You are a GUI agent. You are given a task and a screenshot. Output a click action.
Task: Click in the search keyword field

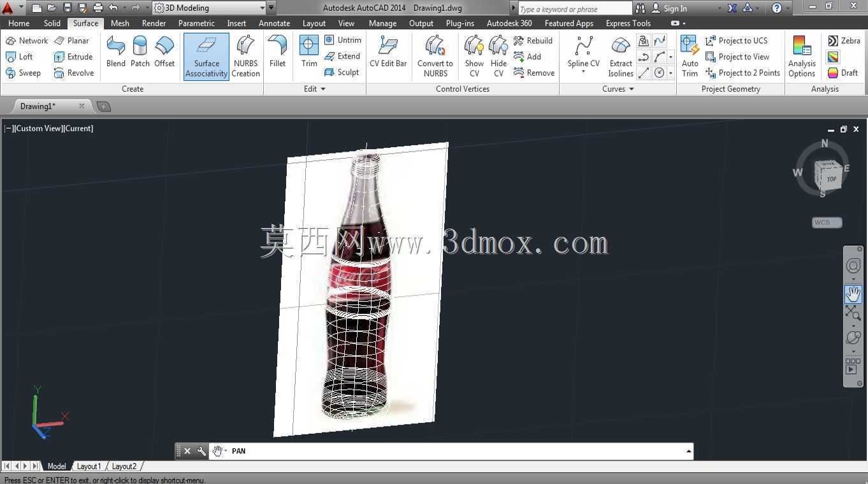click(574, 8)
